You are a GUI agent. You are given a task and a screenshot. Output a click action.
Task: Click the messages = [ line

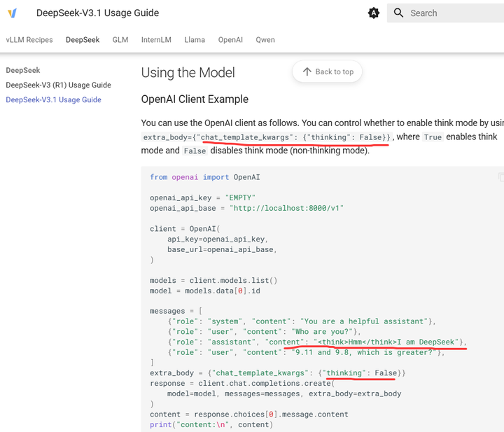point(176,311)
